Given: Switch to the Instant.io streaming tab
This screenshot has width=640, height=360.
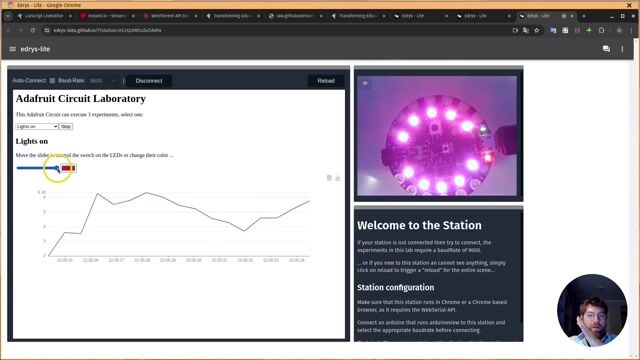Looking at the screenshot, I should [x=107, y=16].
